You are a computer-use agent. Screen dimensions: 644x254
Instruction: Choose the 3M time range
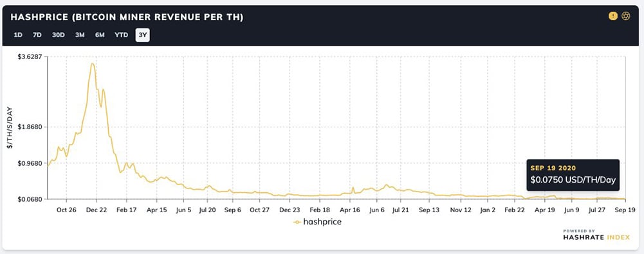point(80,35)
